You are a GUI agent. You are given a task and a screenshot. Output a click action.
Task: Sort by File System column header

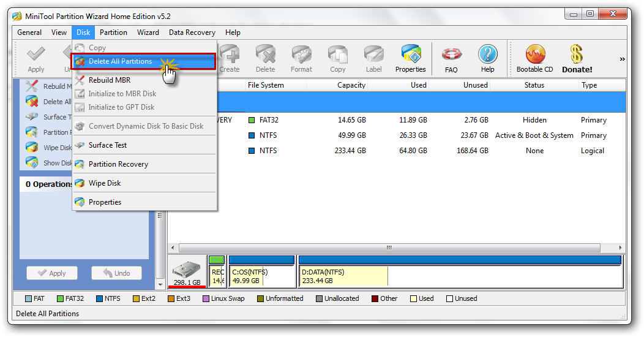[275, 85]
